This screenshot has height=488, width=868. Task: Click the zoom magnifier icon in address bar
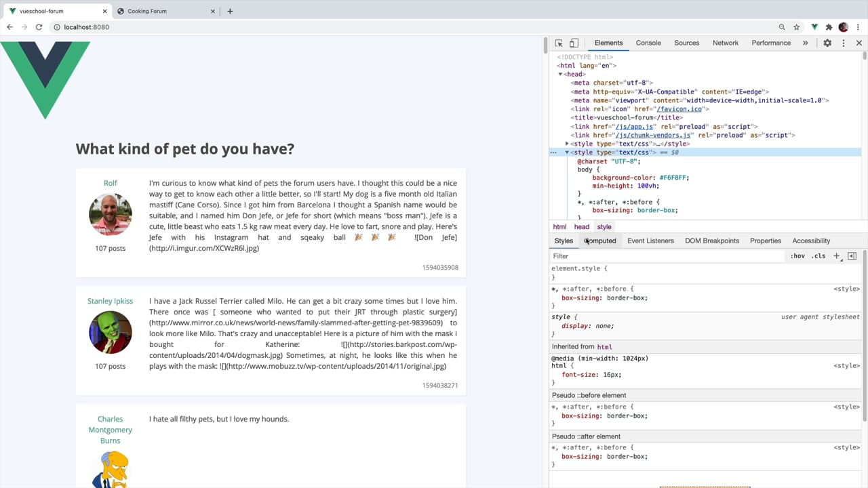coord(782,27)
